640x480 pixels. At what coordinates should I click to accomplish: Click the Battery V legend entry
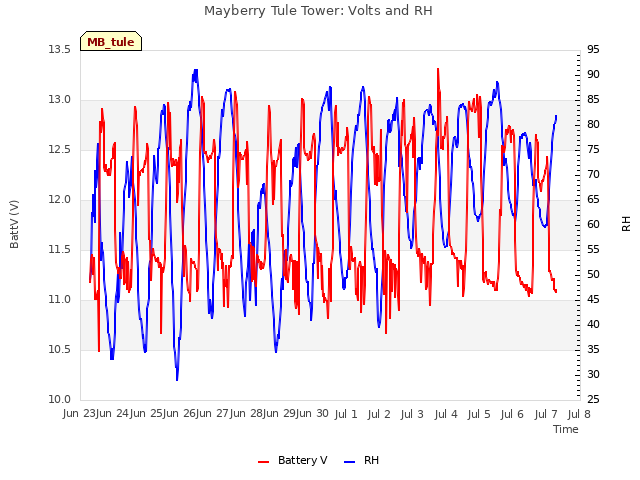coord(293,460)
